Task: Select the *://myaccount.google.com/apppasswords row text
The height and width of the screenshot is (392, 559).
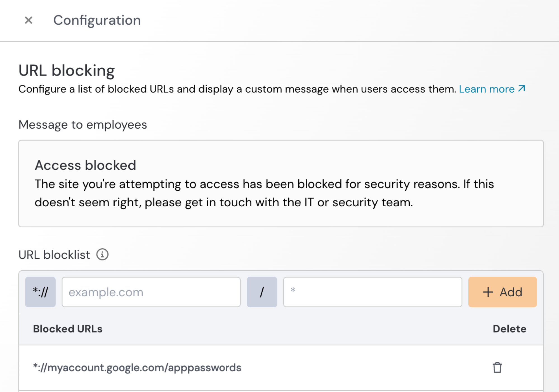Action: (137, 368)
